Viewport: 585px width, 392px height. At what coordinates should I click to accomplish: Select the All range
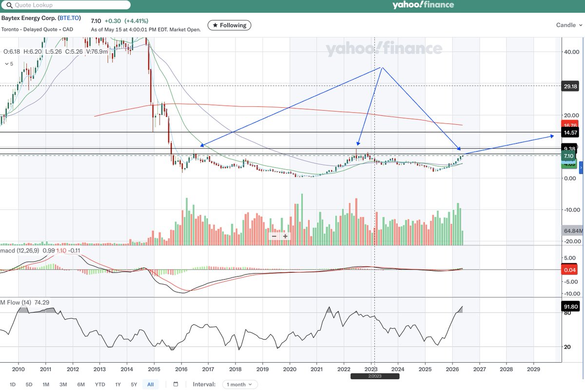click(x=150, y=384)
